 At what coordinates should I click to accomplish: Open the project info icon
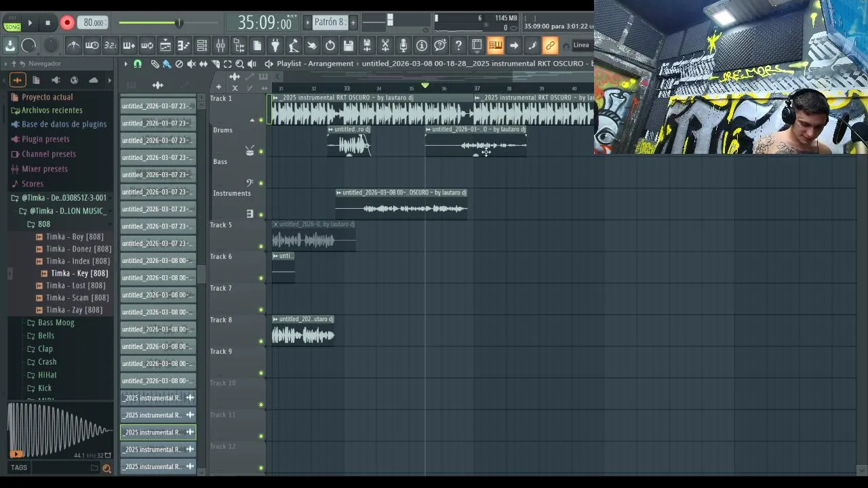[x=422, y=45]
